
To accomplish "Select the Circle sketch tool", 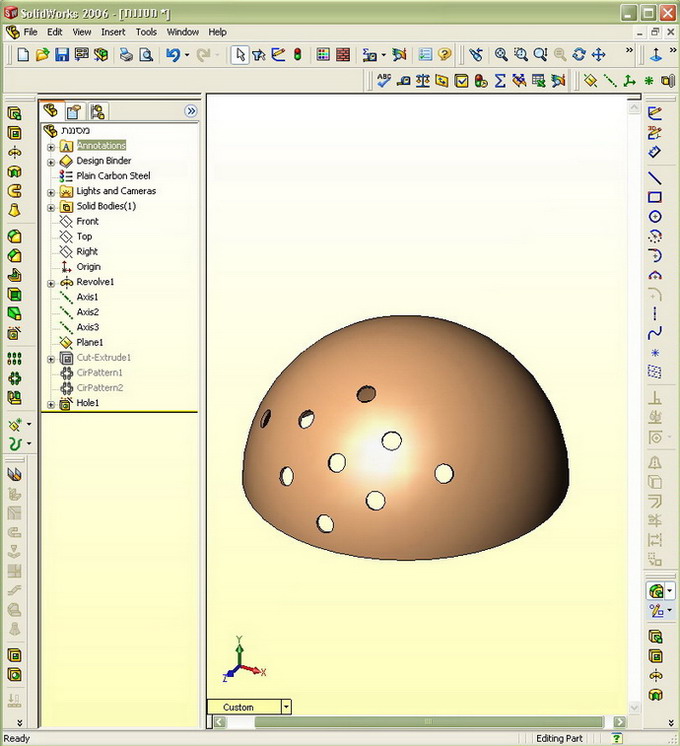I will point(655,217).
